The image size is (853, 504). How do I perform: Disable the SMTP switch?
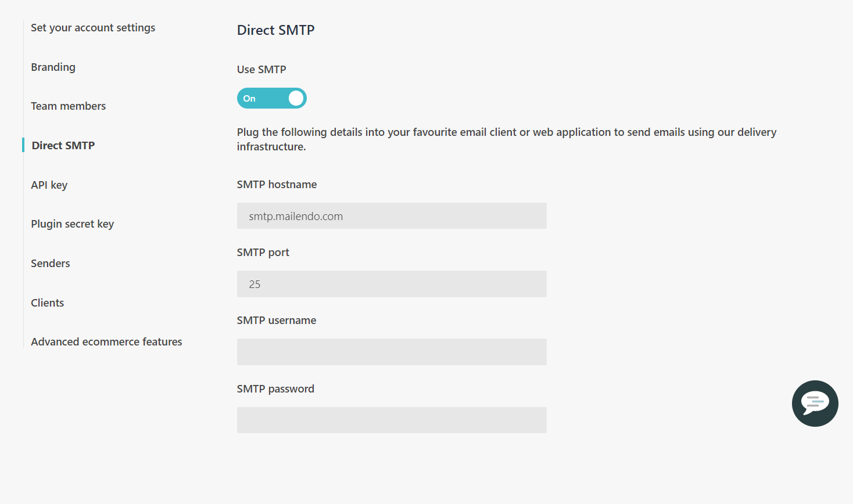tap(271, 98)
